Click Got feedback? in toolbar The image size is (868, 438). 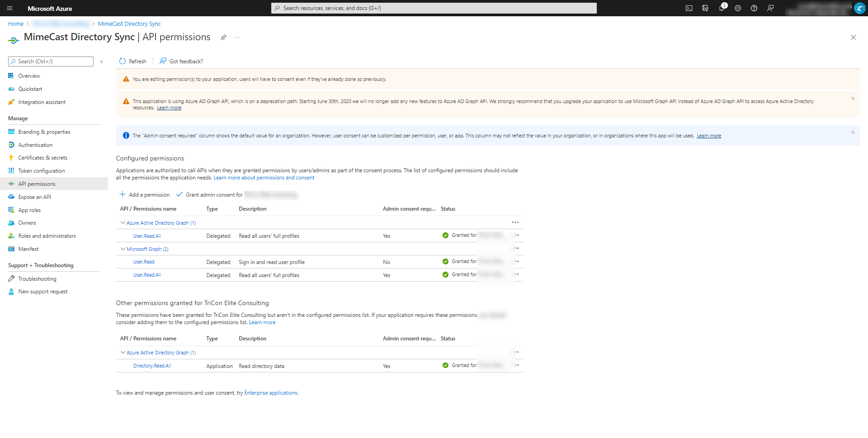click(181, 61)
